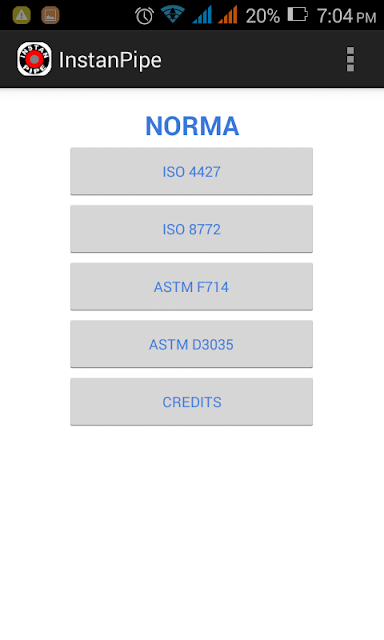Select the ISO 8772 standard
This screenshot has height=640, width=384.
click(x=191, y=229)
